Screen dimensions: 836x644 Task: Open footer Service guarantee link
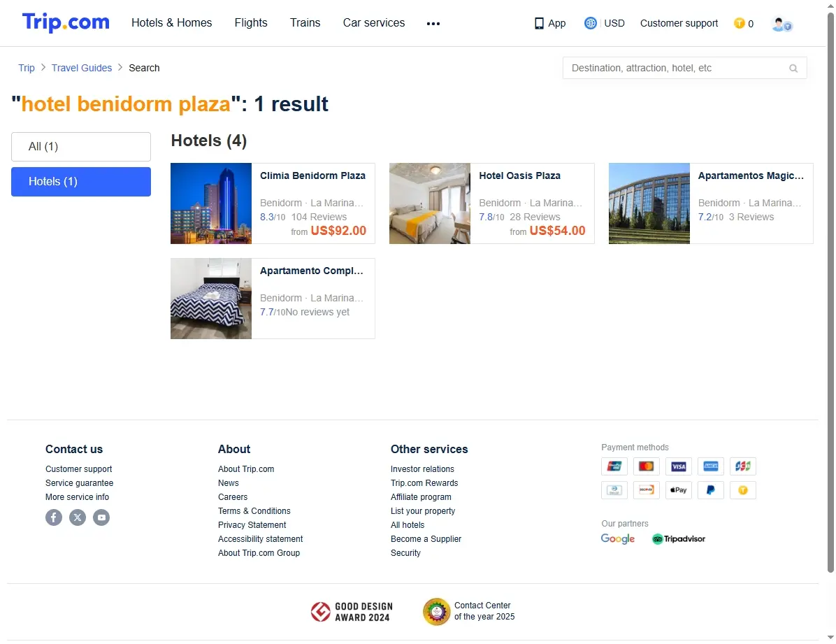point(80,483)
